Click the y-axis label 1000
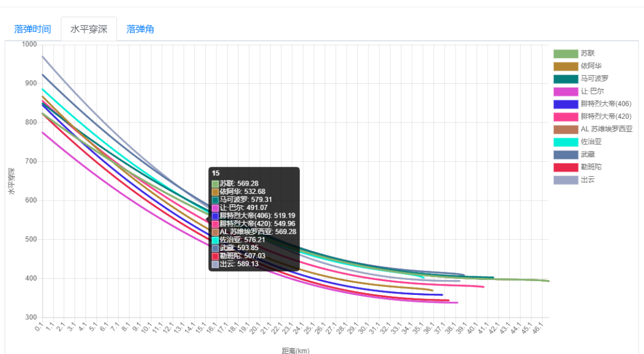Viewport: 644px width, 354px height. pos(30,44)
